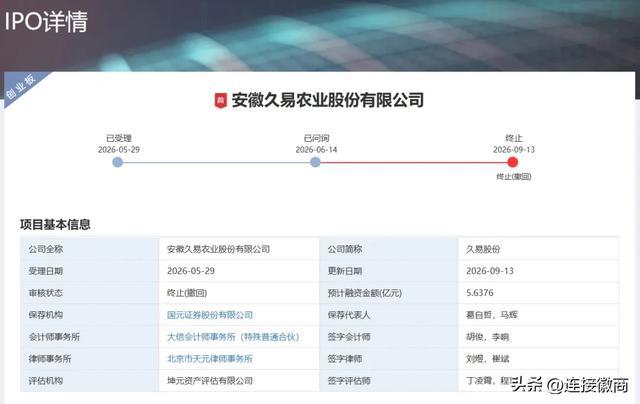Select the red 终止 timeline node
The image size is (640, 404).
click(x=513, y=162)
